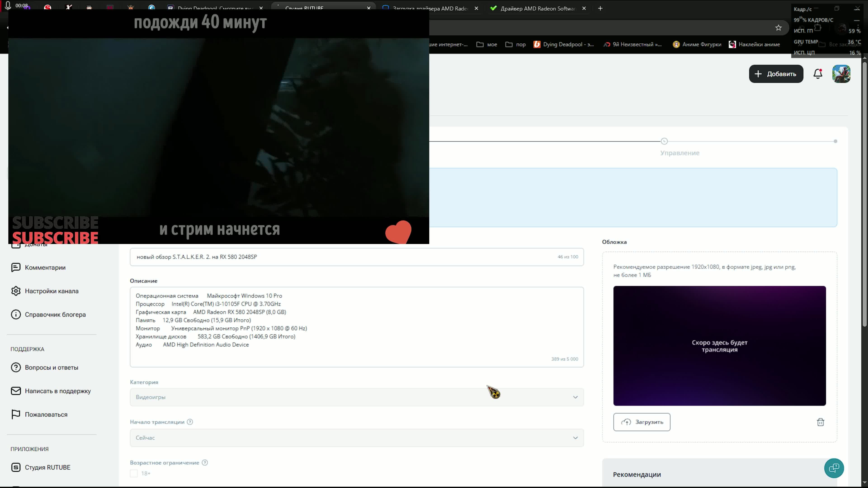Click the Загрузить cover upload button
Viewport: 868px width, 488px height.
pyautogui.click(x=642, y=422)
